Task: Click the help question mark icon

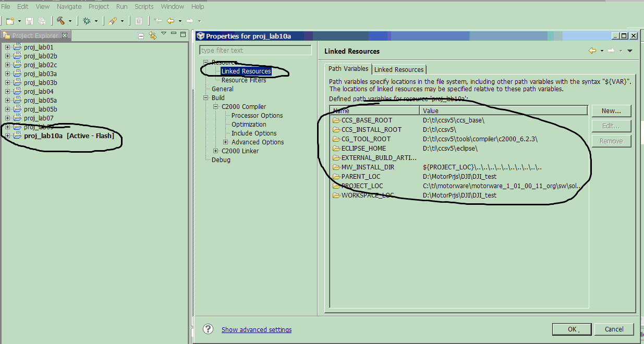Action: coord(208,329)
